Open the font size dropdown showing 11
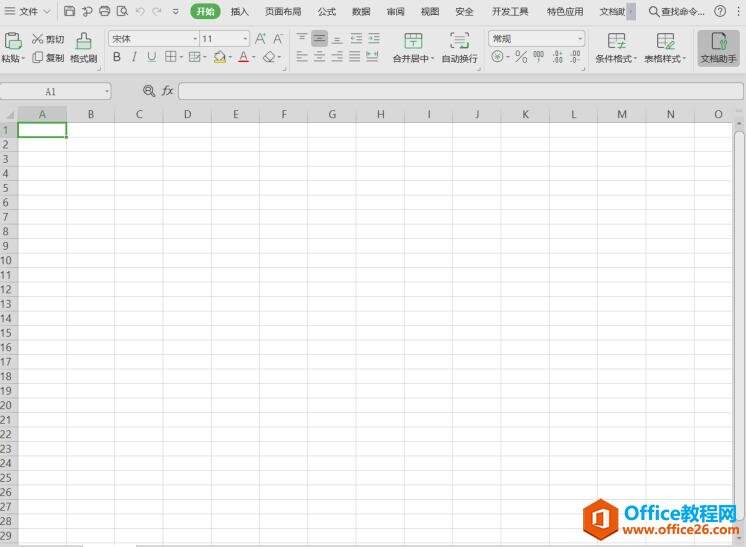Viewport: 746px width, 547px height. pyautogui.click(x=245, y=39)
